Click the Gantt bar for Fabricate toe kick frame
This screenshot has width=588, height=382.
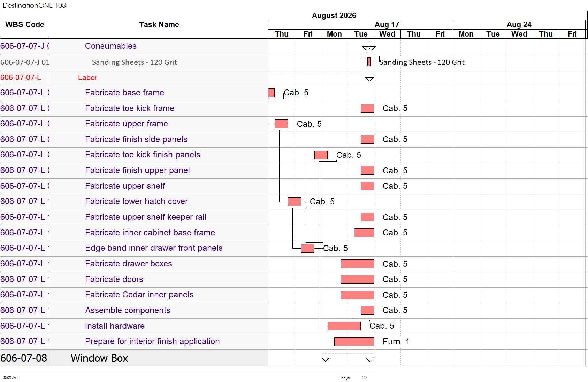click(x=367, y=108)
